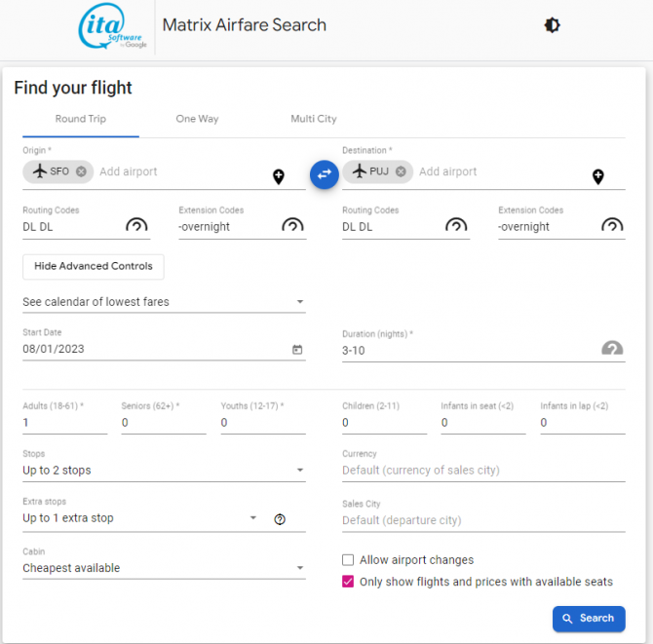Click the origin nearby airports pin icon
The height and width of the screenshot is (644, 653).
pos(279,176)
